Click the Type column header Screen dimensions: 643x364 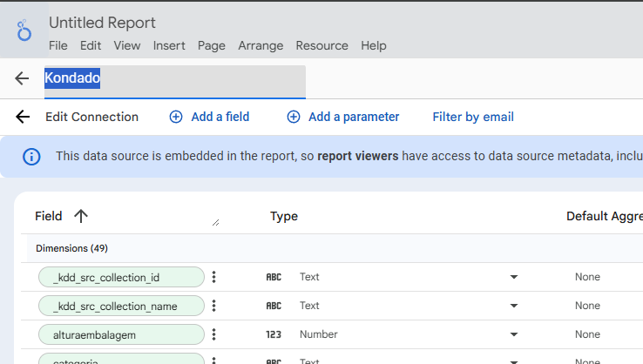284,216
